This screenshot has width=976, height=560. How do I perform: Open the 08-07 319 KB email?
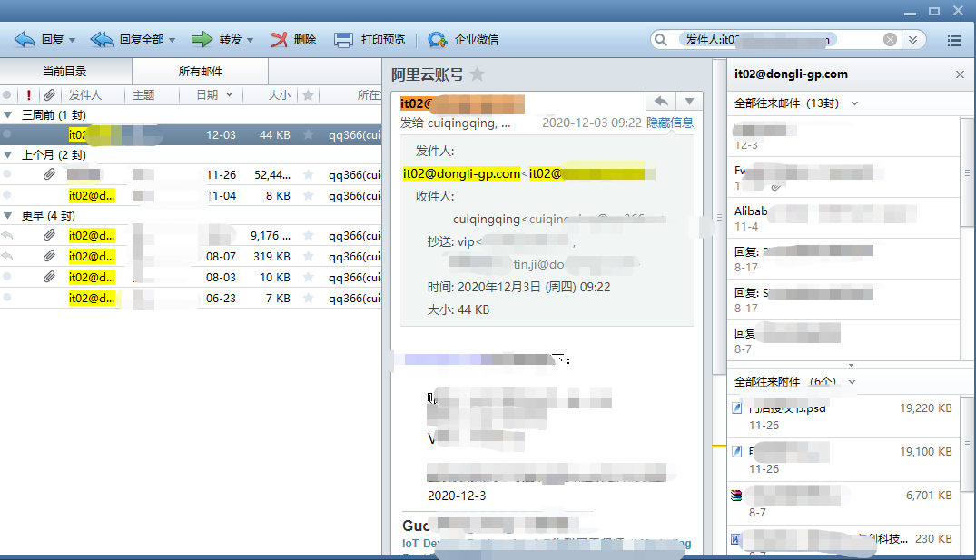191,256
